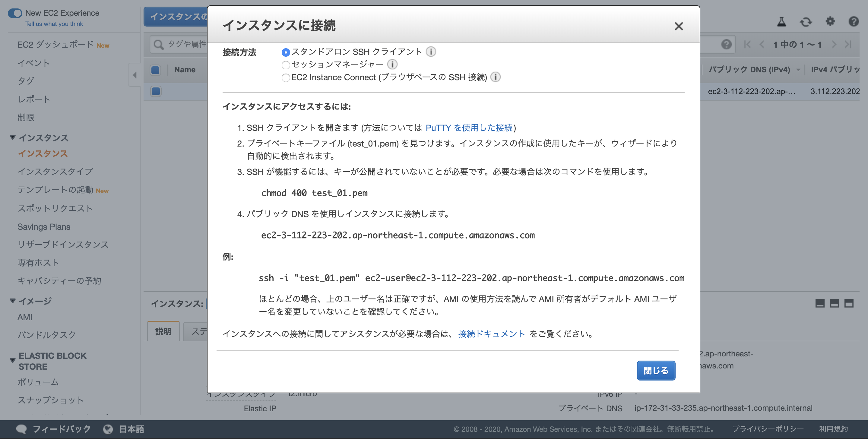This screenshot has width=868, height=439.
Task: Maximize the details pane layout icon
Action: [848, 303]
